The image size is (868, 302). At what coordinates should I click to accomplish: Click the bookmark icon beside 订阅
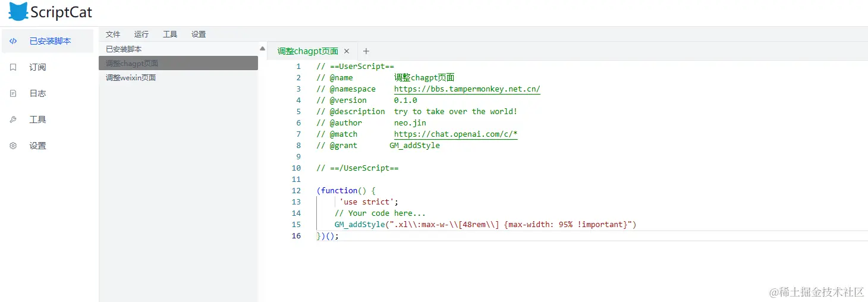point(13,67)
